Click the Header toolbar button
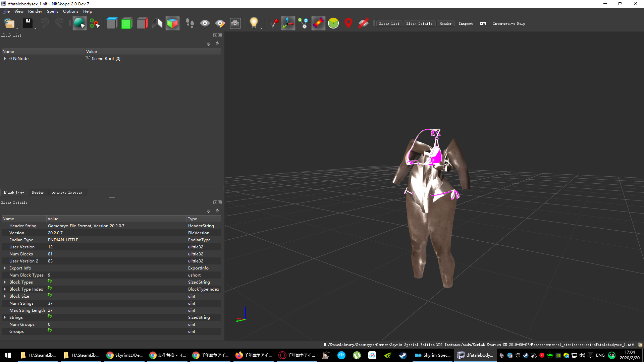 (x=445, y=23)
